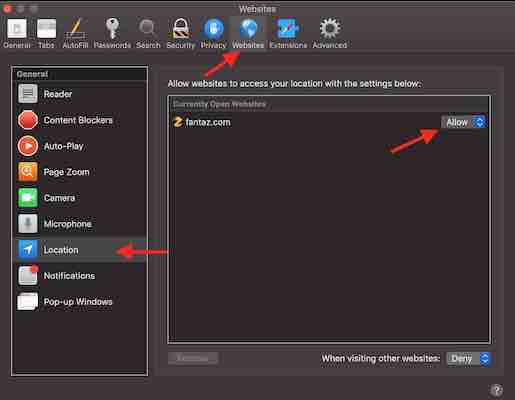Open Extensions puzzle piece icon
This screenshot has height=400, width=515.
tap(288, 29)
